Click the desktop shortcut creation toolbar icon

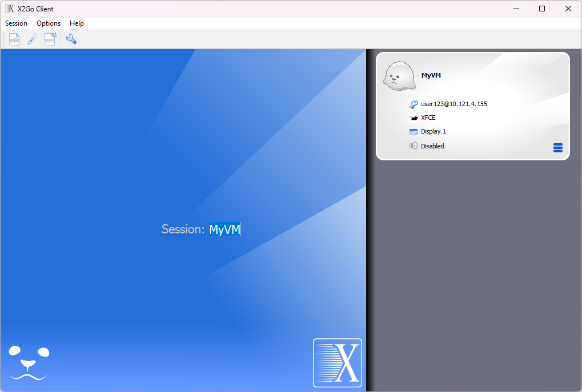pos(50,39)
